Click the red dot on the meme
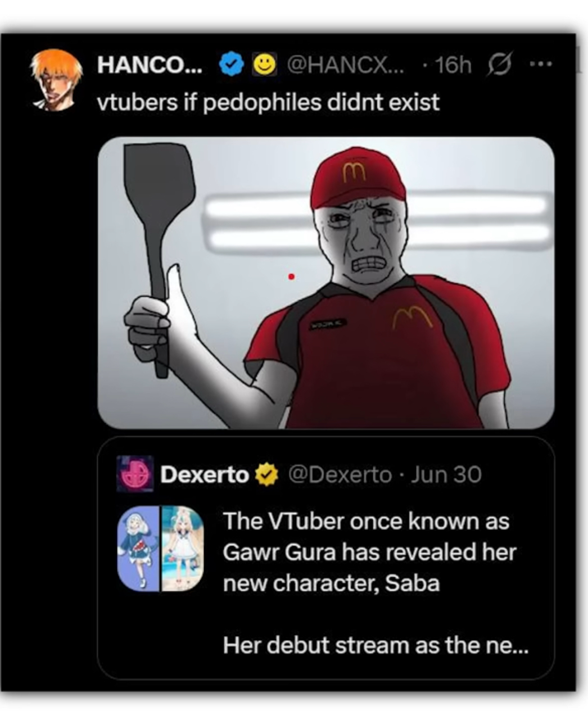588x725 pixels. tap(291, 276)
